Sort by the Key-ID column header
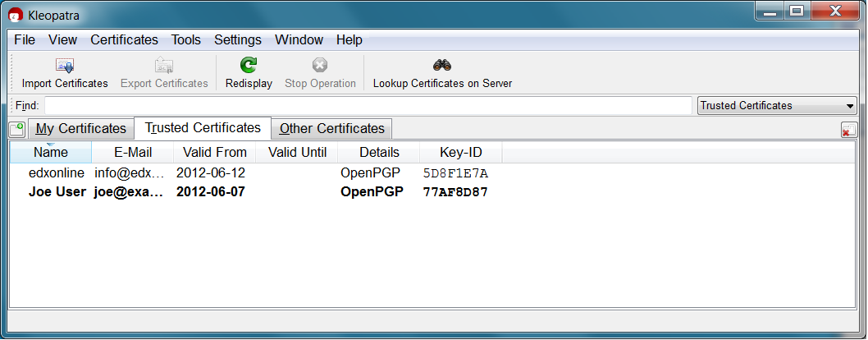 click(461, 152)
